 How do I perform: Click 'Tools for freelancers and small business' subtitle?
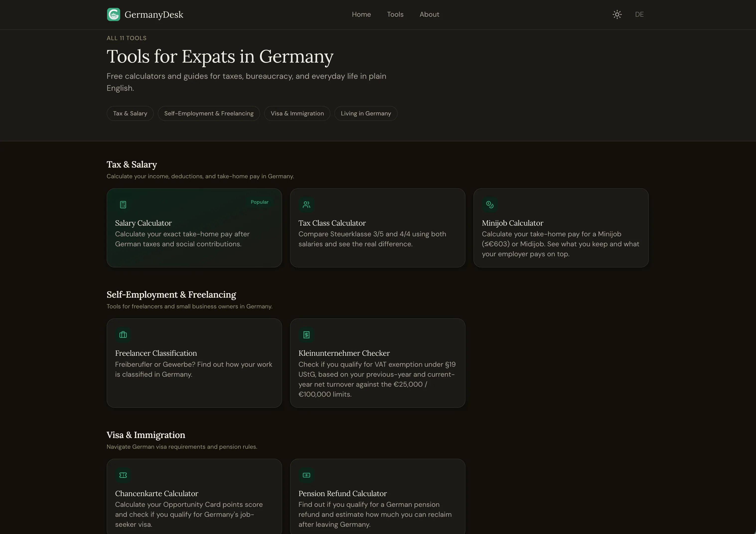[189, 306]
